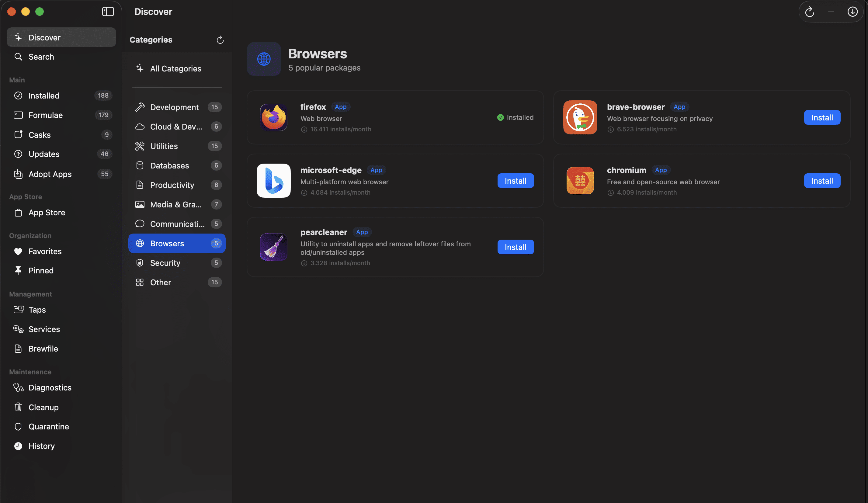Install the pearcleaner utility
This screenshot has width=868, height=503.
(515, 247)
